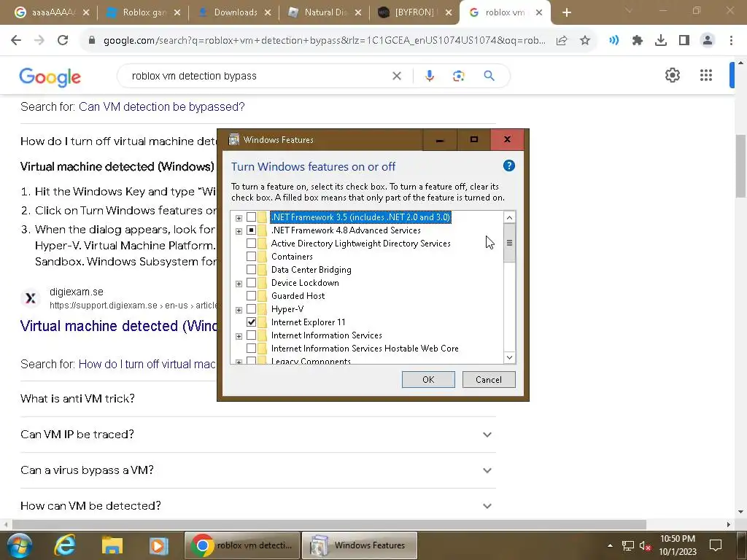Click the page horizontal scrollbar
This screenshot has width=747, height=560.
pyautogui.click(x=329, y=524)
